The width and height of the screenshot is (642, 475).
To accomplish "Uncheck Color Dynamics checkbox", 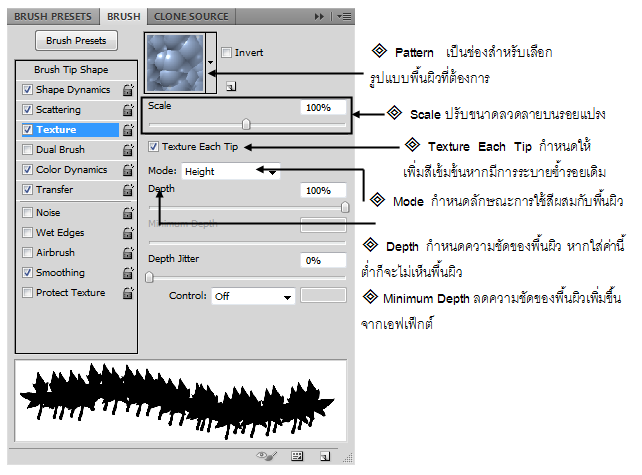I will pos(27,170).
